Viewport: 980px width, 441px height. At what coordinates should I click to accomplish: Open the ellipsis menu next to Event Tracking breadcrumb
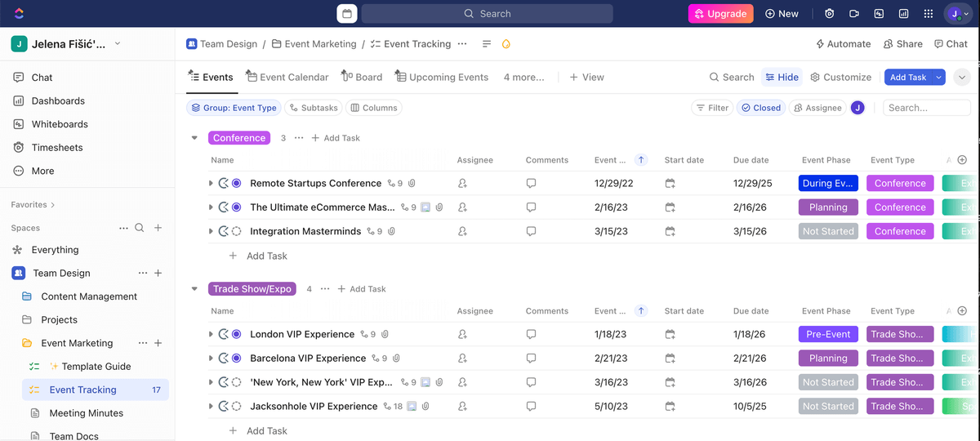click(x=462, y=44)
